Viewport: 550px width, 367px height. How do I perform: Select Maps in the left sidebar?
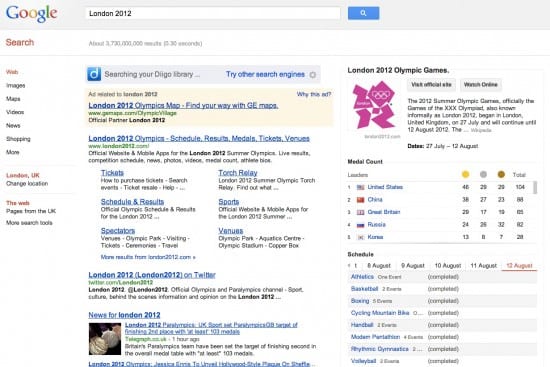[13, 99]
